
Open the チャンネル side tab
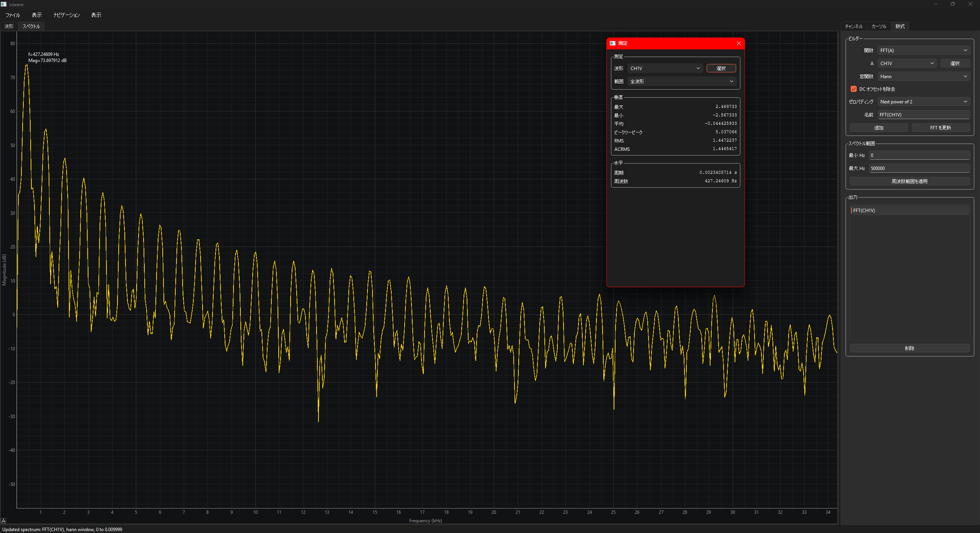pos(854,26)
